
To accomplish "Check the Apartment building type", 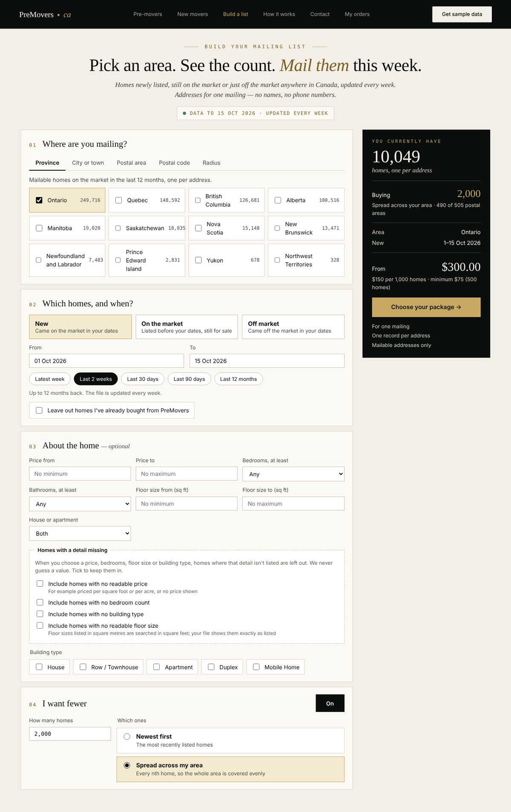I will tap(157, 667).
